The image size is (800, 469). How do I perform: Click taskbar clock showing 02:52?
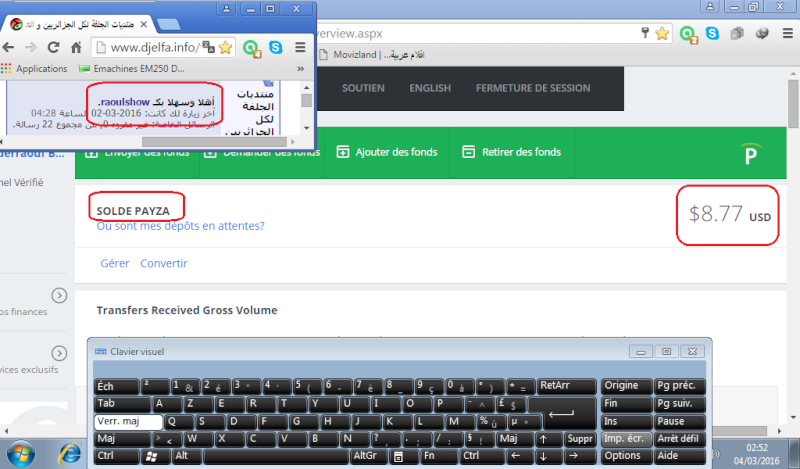(757, 454)
